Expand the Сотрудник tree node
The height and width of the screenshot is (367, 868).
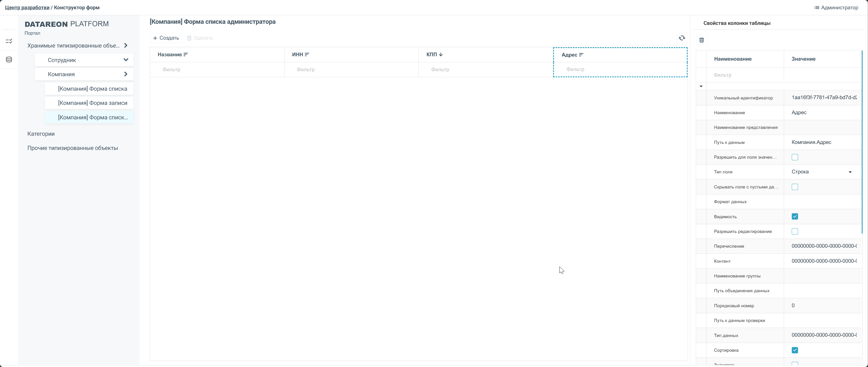[126, 60]
